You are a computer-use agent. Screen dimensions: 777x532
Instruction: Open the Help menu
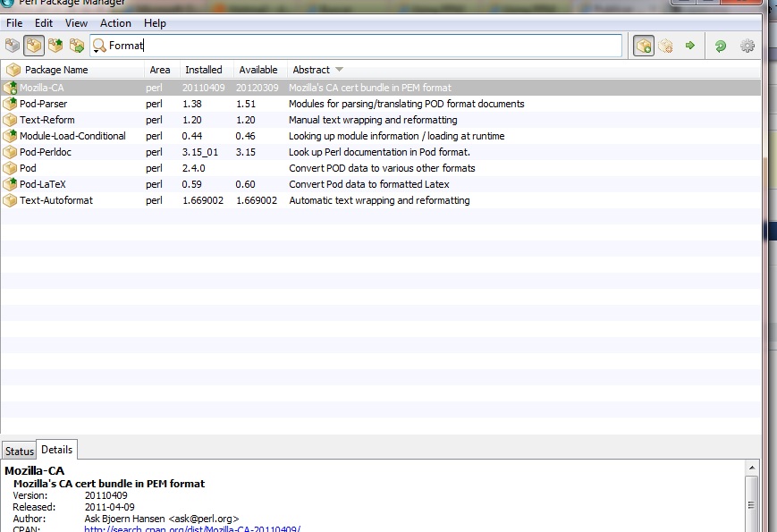[155, 23]
